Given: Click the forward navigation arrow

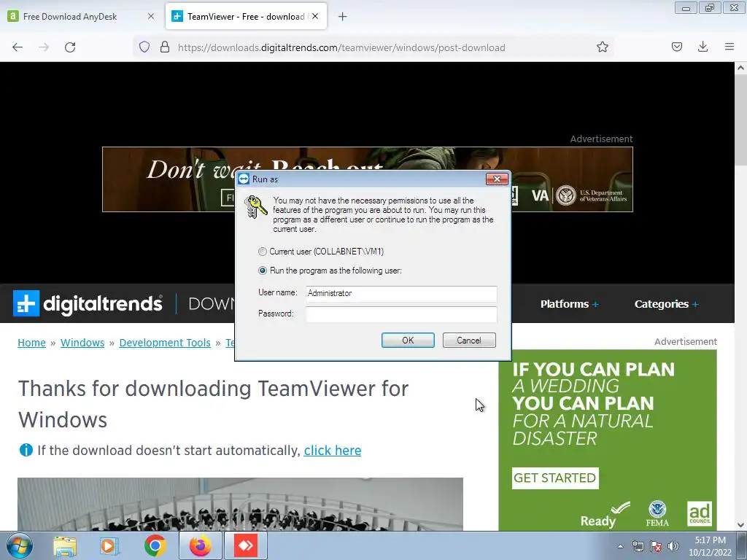Looking at the screenshot, I should [x=44, y=47].
